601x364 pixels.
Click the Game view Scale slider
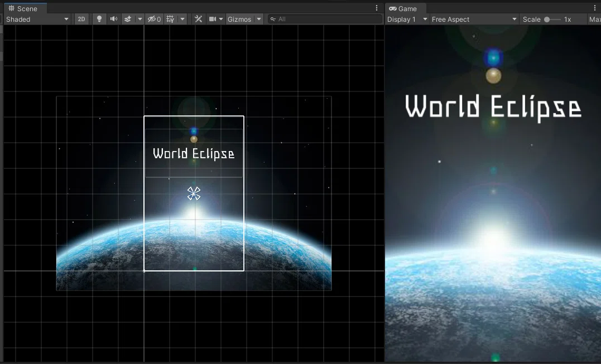click(x=552, y=19)
